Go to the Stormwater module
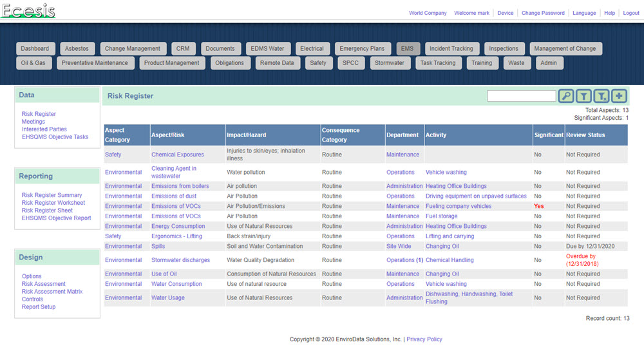This screenshot has width=644, height=358. pos(390,63)
